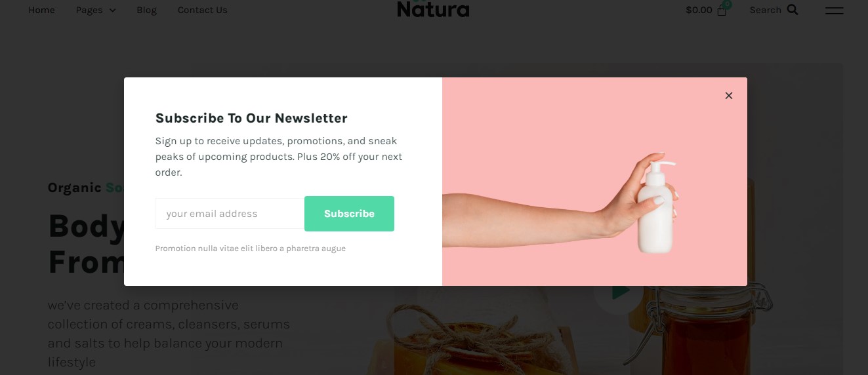
Task: Click the Subscribe To Our Newsletter heading
Action: click(x=251, y=118)
